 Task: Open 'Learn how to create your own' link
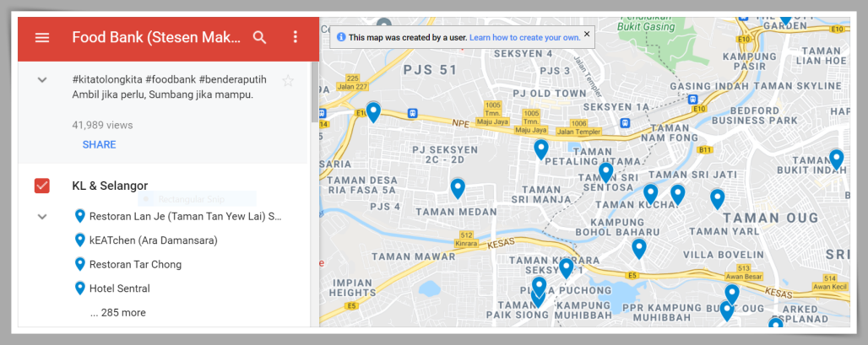[x=524, y=37]
